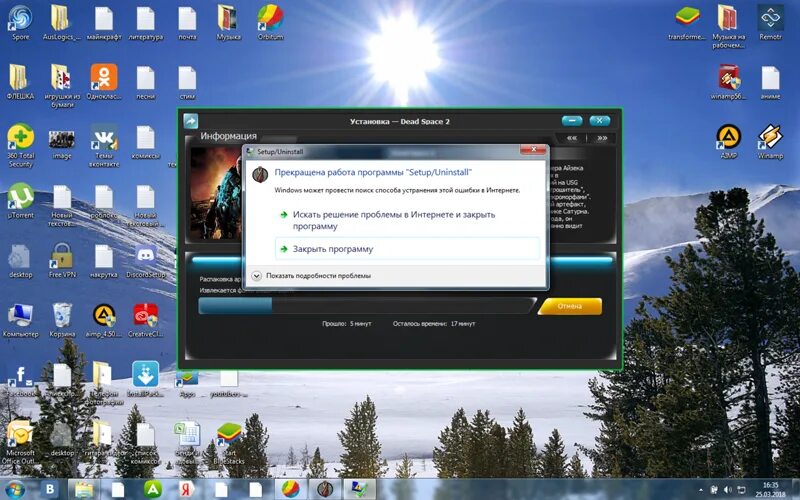Show hidden tray icons arrow
Screen dimensions: 800x500
(701, 490)
